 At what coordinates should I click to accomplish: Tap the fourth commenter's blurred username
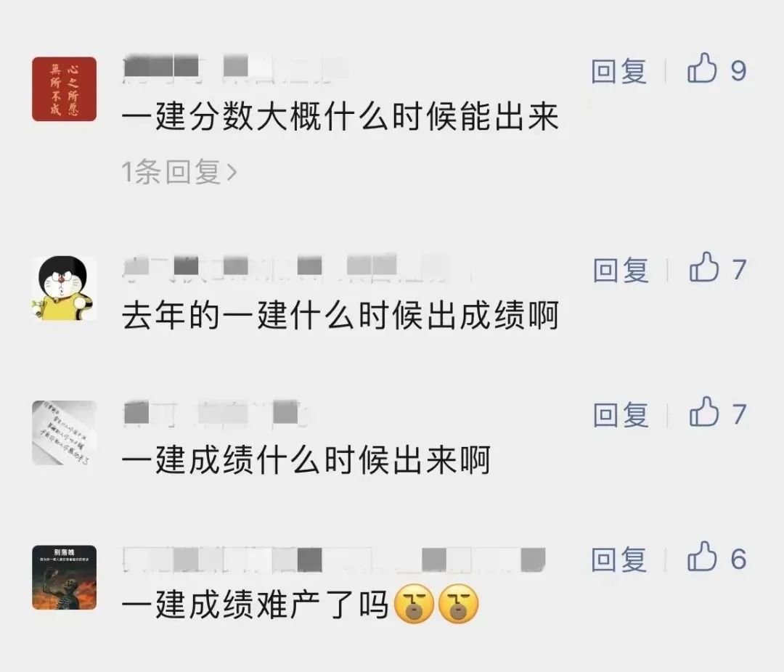(334, 560)
